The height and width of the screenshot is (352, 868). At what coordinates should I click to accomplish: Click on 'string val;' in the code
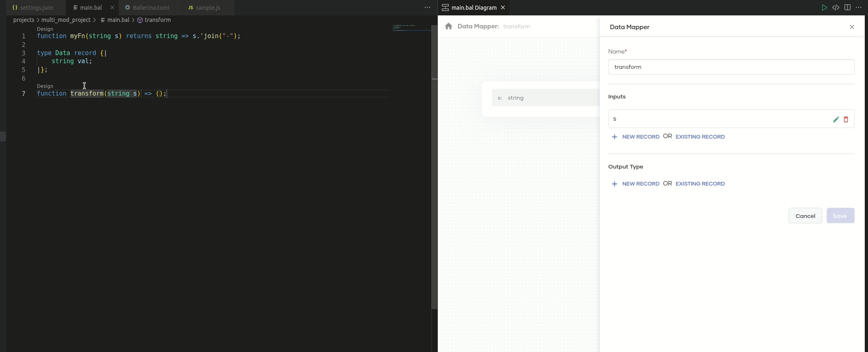coord(72,62)
